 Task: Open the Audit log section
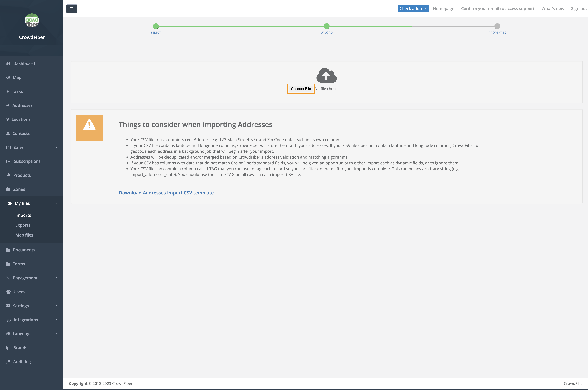click(x=22, y=361)
